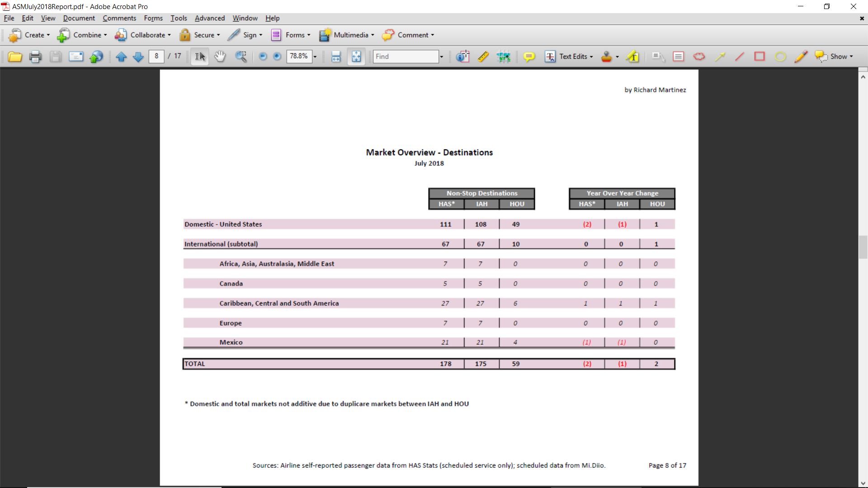Select the Callout tool icon
Screen dimensions: 868x488
tap(658, 56)
